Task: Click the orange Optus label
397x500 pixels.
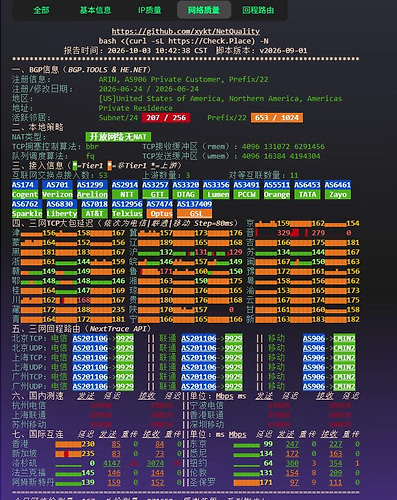Action: tap(159, 214)
